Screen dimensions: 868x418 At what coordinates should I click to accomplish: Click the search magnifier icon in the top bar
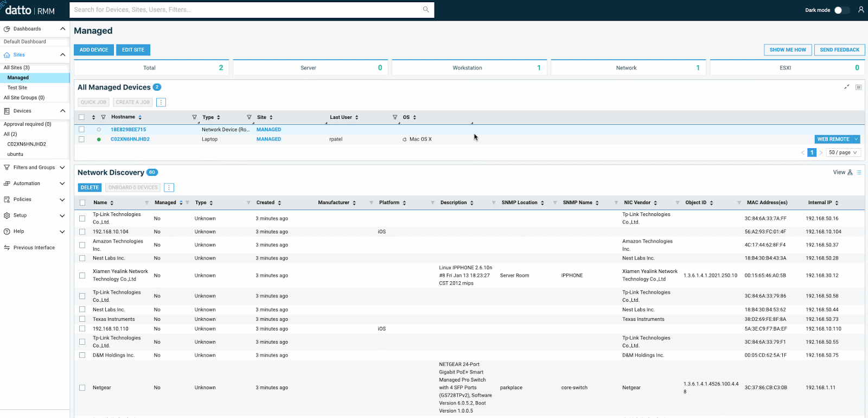pos(426,9)
